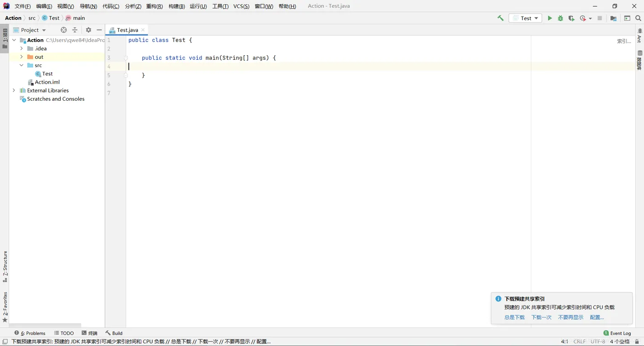Click the main breadcrumb in navigation bar
Screen dimensions: 644x346
(x=75, y=18)
